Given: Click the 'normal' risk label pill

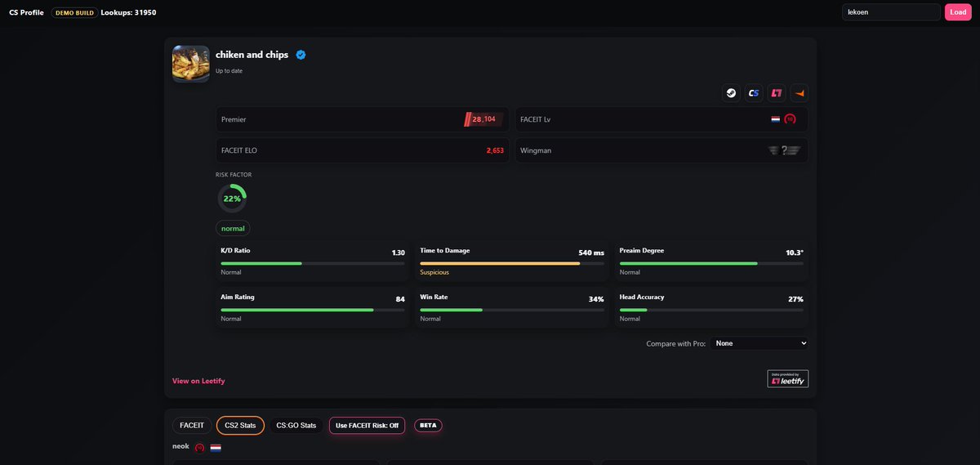Looking at the screenshot, I should coord(233,228).
